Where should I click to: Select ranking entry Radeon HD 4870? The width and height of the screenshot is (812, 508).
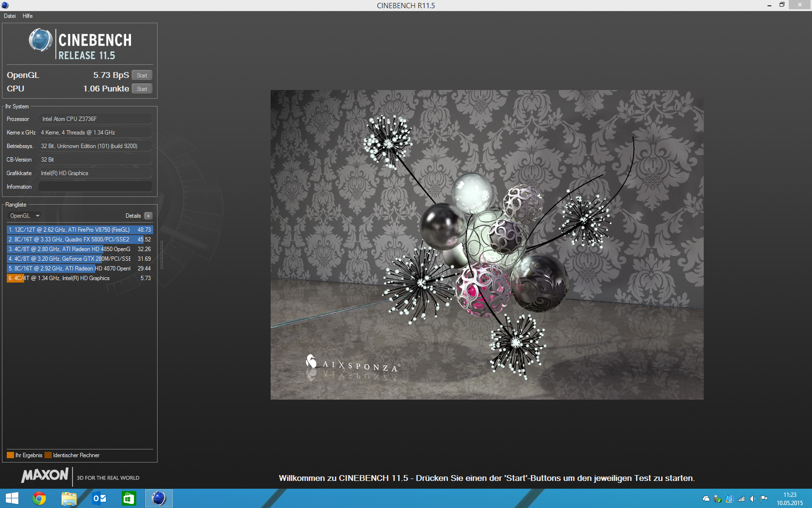point(80,269)
